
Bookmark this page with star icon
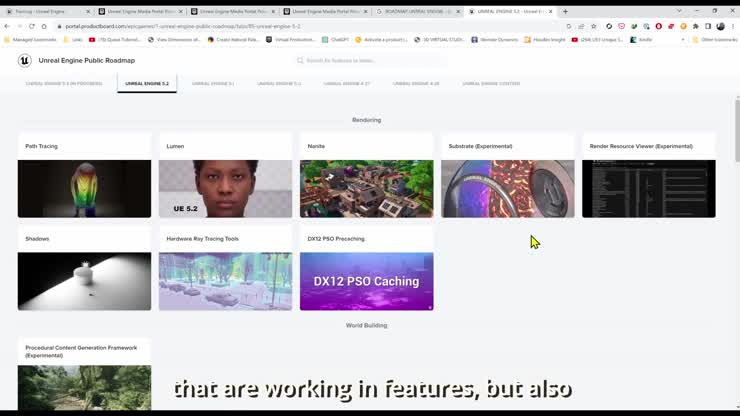tap(594, 26)
